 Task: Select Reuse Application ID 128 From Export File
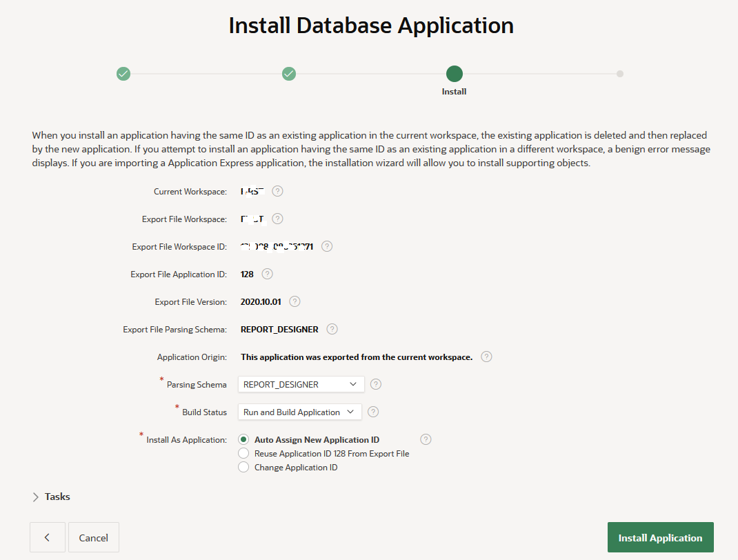pos(243,453)
